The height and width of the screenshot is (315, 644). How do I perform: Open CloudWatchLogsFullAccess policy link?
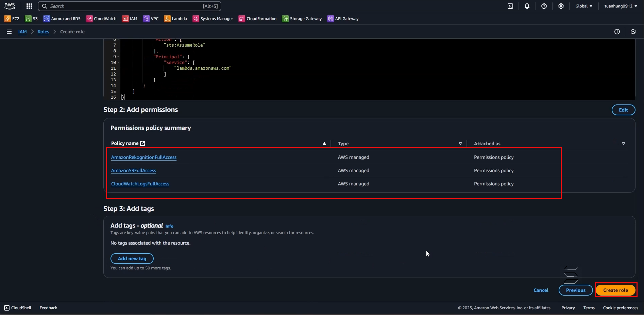click(140, 184)
